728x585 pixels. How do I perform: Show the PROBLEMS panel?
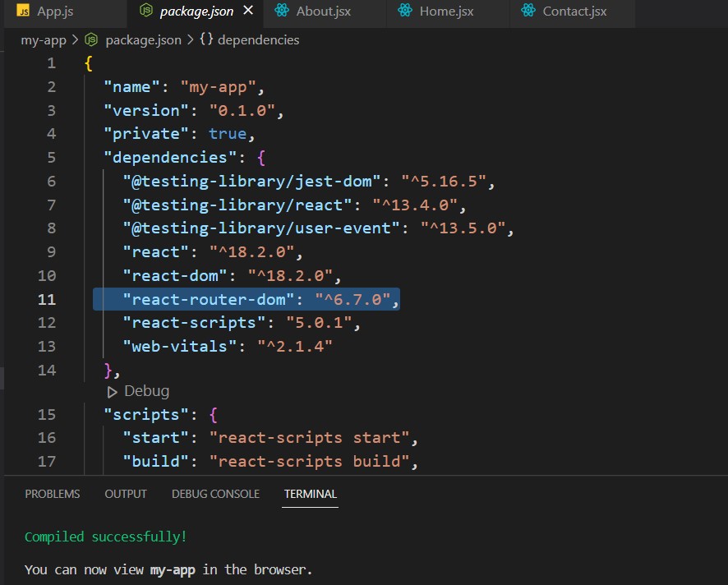[x=53, y=494]
